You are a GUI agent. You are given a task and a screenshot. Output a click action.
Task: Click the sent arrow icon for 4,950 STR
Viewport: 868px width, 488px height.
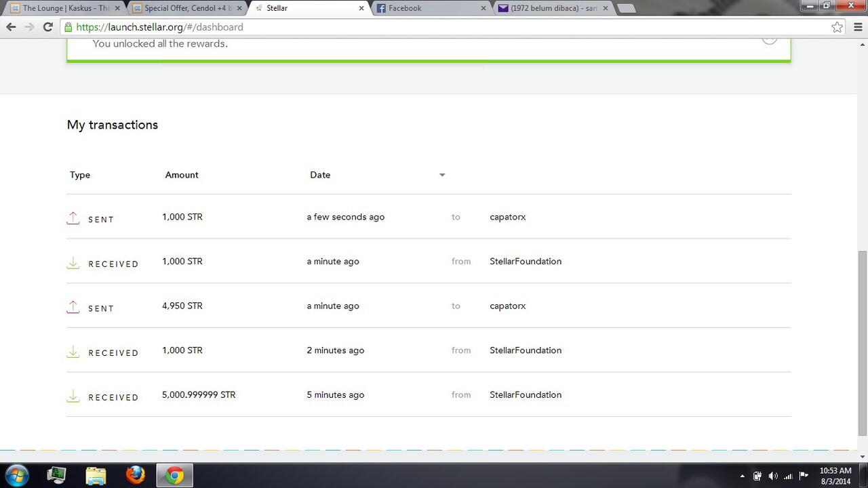click(x=73, y=306)
